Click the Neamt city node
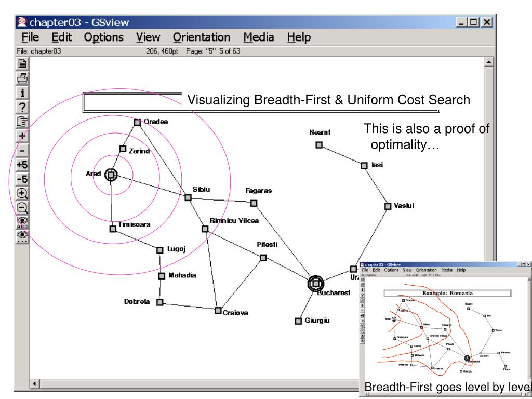This screenshot has width=532, height=399. pos(319,145)
